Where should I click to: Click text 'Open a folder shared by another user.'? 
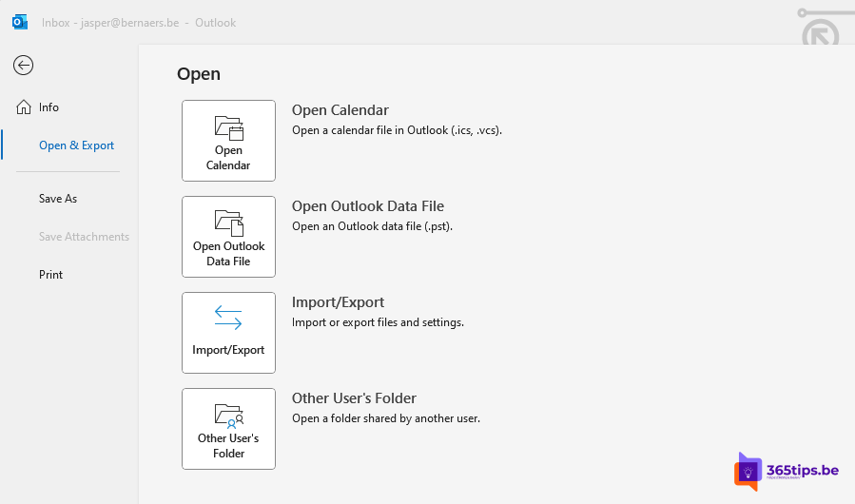pyautogui.click(x=386, y=418)
